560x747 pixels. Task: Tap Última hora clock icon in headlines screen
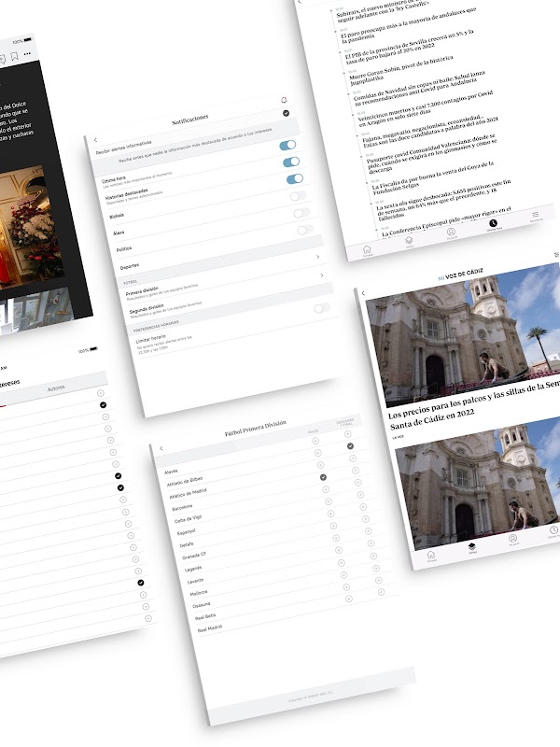point(494,224)
